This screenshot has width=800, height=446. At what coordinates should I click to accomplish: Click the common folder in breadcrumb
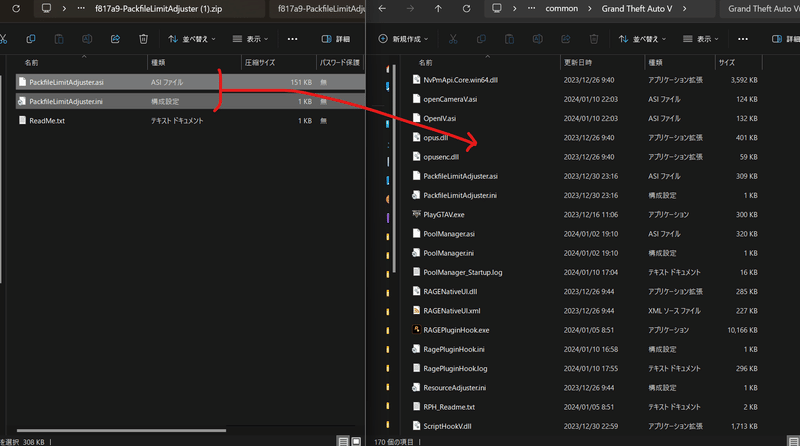[x=562, y=9]
